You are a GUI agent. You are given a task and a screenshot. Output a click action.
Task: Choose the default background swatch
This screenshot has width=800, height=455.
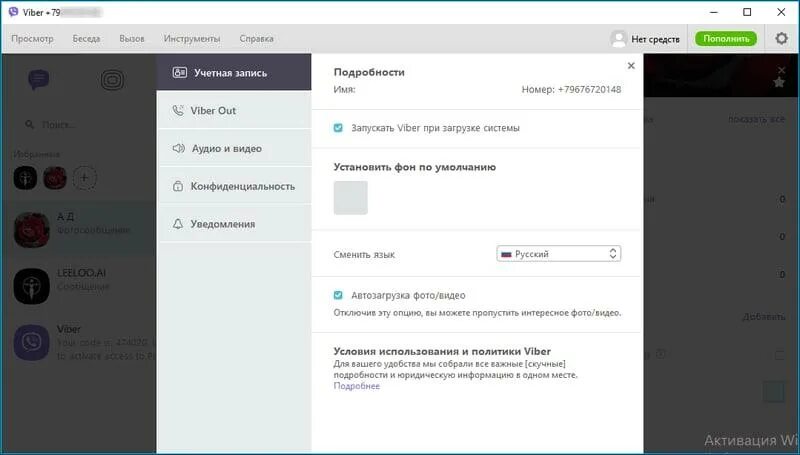(x=351, y=197)
